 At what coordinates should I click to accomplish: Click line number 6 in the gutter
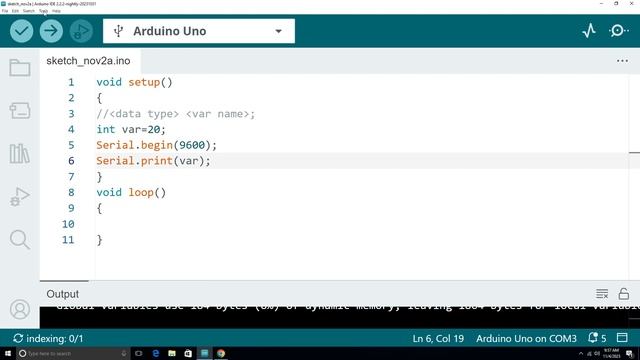point(71,161)
